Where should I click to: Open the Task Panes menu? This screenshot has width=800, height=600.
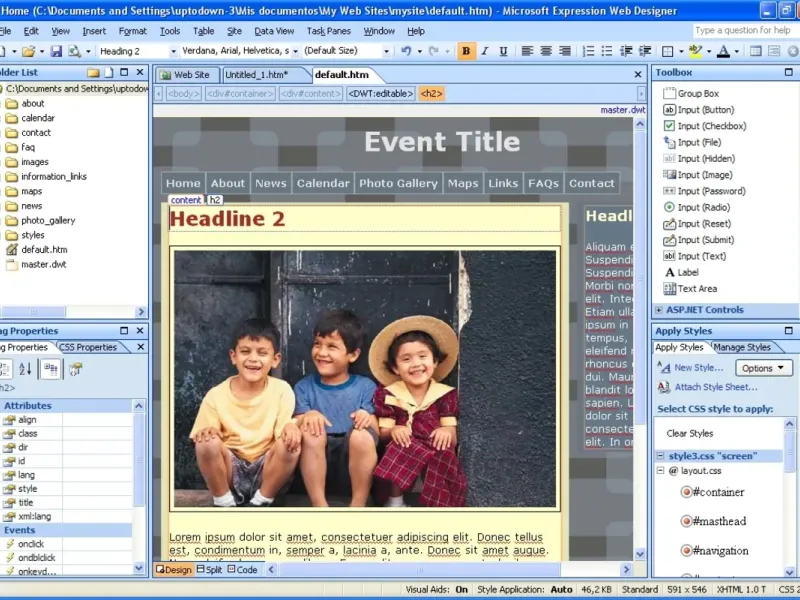pos(328,31)
